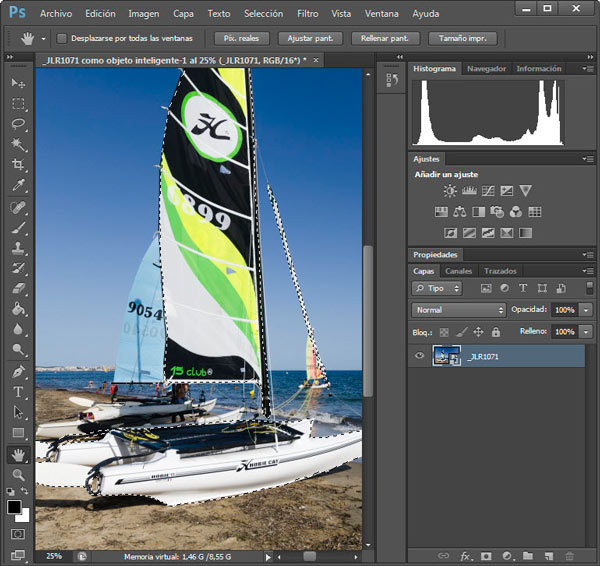Screen dimensions: 600x566
Task: Open the Opacidad value dropdown arrow
Action: coord(586,310)
